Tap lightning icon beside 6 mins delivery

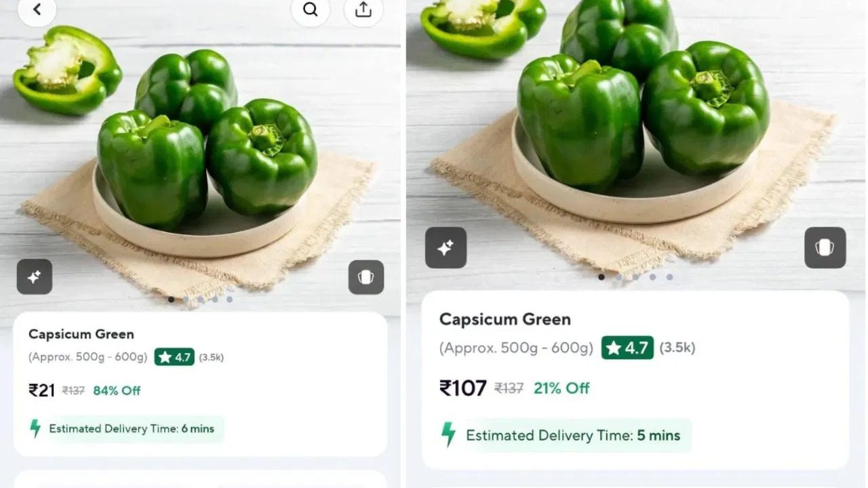(35, 428)
